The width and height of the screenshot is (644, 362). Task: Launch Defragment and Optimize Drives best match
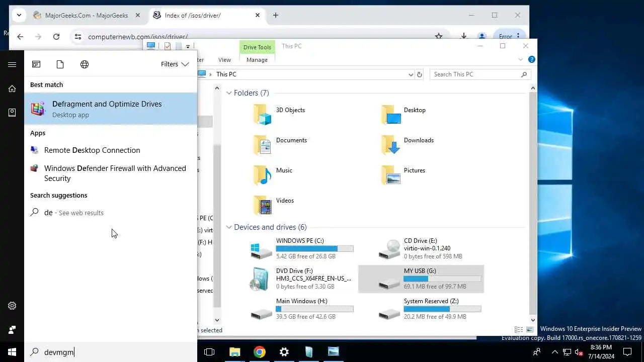coord(111,109)
